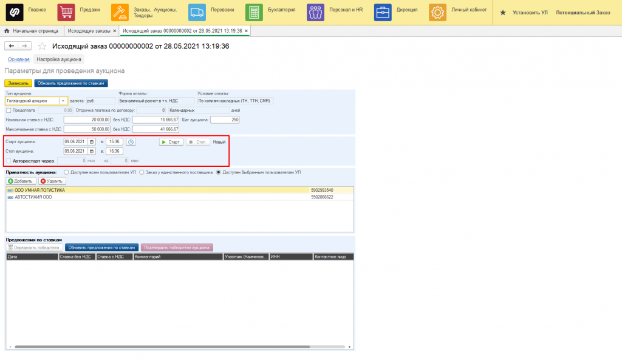622x364 pixels.
Task: Click the Начальная ставка с НДС field
Action: [x=87, y=120]
